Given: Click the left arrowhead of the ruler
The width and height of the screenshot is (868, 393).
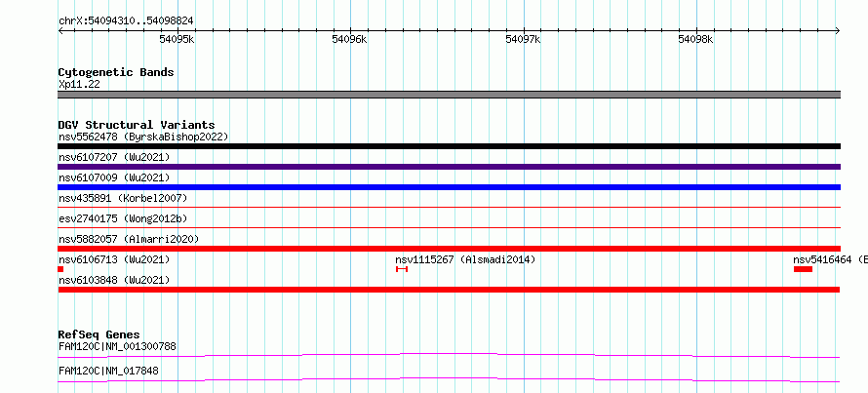Looking at the screenshot, I should (60, 30).
